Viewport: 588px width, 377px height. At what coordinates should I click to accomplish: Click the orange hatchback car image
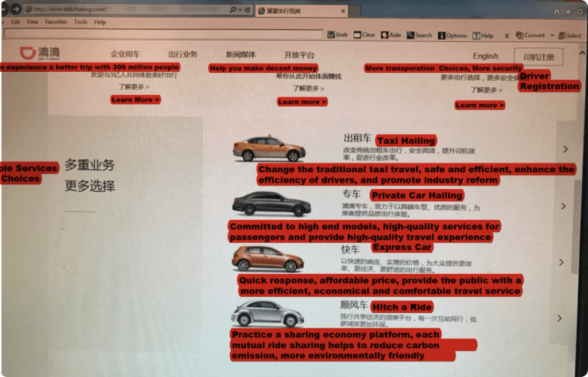pyautogui.click(x=268, y=259)
